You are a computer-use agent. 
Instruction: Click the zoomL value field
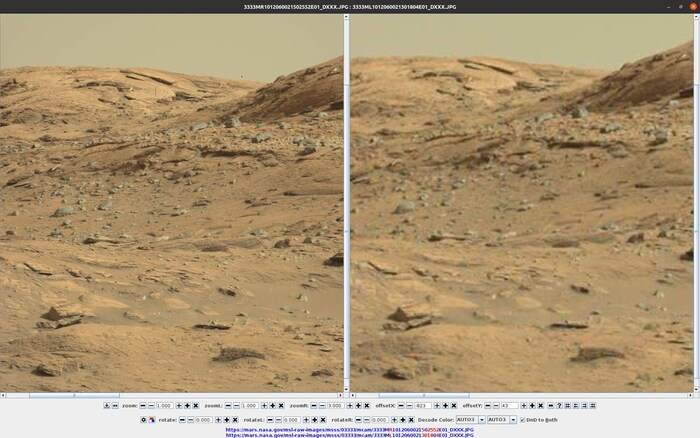[x=250, y=406]
